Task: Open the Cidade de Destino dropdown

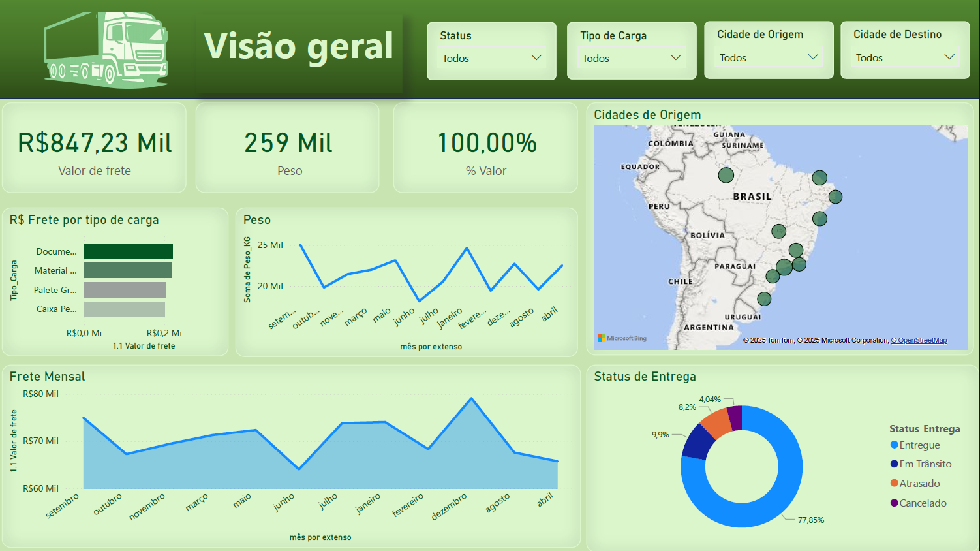Action: [x=950, y=57]
